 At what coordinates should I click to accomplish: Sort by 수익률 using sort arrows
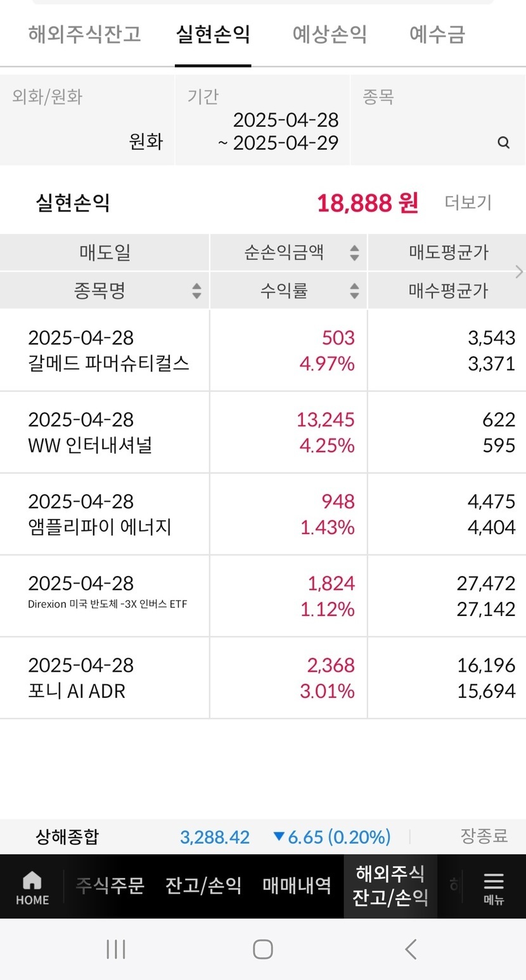click(354, 291)
